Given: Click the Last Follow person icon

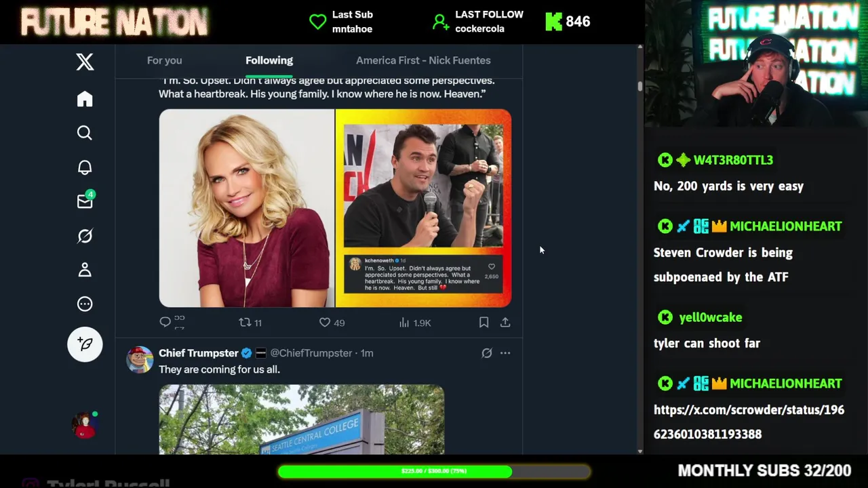Looking at the screenshot, I should click(x=441, y=22).
